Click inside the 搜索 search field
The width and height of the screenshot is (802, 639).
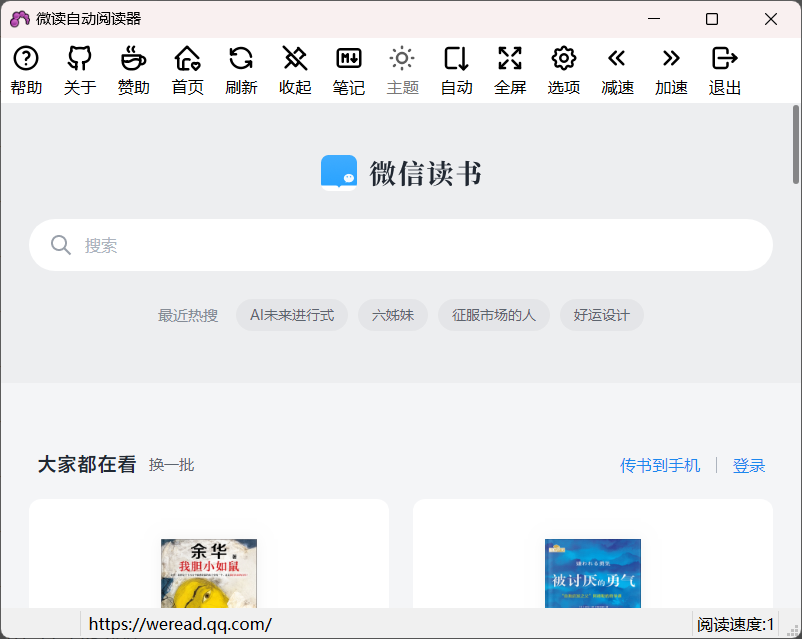pyautogui.click(x=400, y=244)
